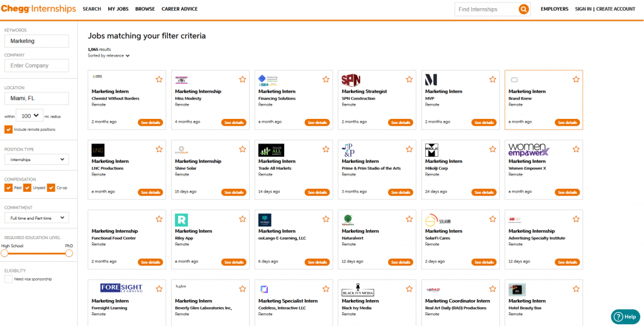Viewport: 644px width, 326px height.
Task: See details for the MVP Marketing Intern
Action: coord(484,122)
